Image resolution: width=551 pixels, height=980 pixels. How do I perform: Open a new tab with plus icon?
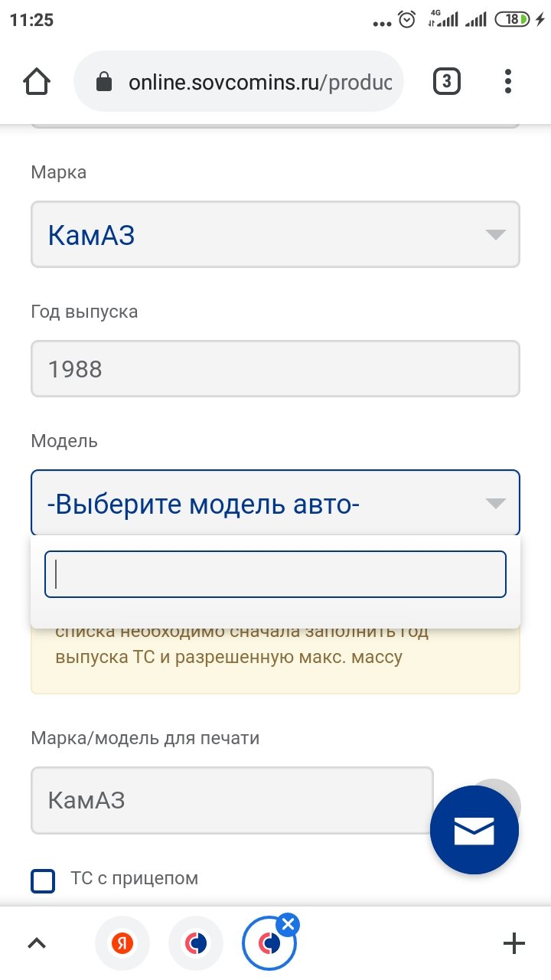tap(514, 943)
